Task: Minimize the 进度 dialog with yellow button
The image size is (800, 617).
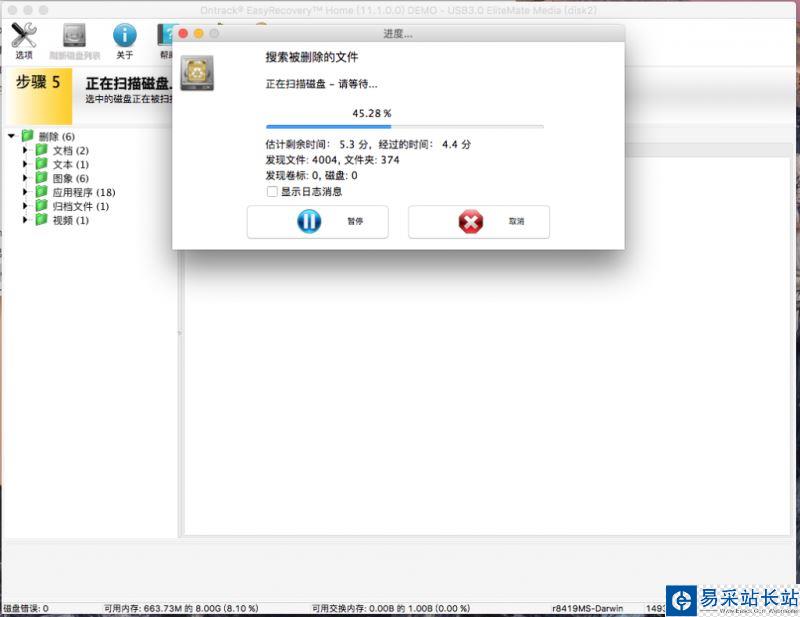Action: 198,34
